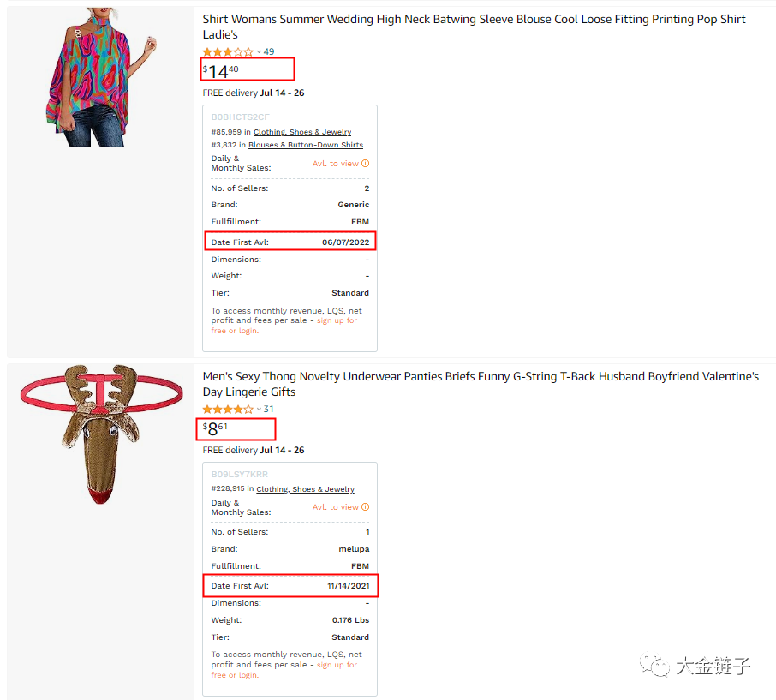776x700 pixels.
Task: Follow the Blouses & Button-Down Shirts category link
Action: coord(306,145)
